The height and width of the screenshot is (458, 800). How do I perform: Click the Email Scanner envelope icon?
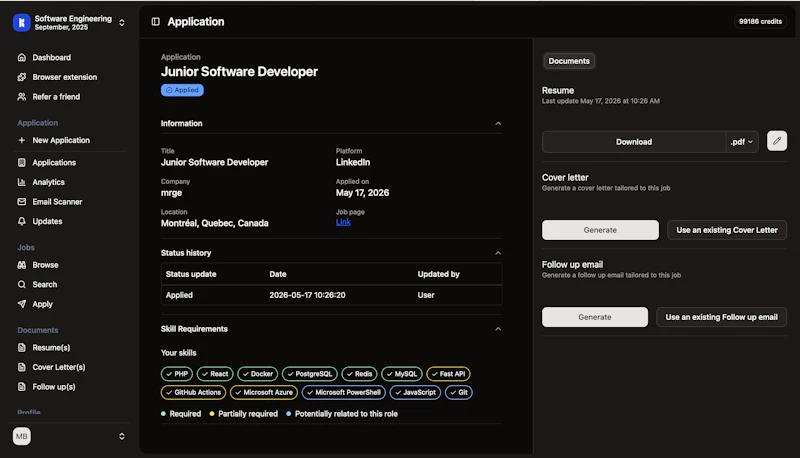[21, 202]
